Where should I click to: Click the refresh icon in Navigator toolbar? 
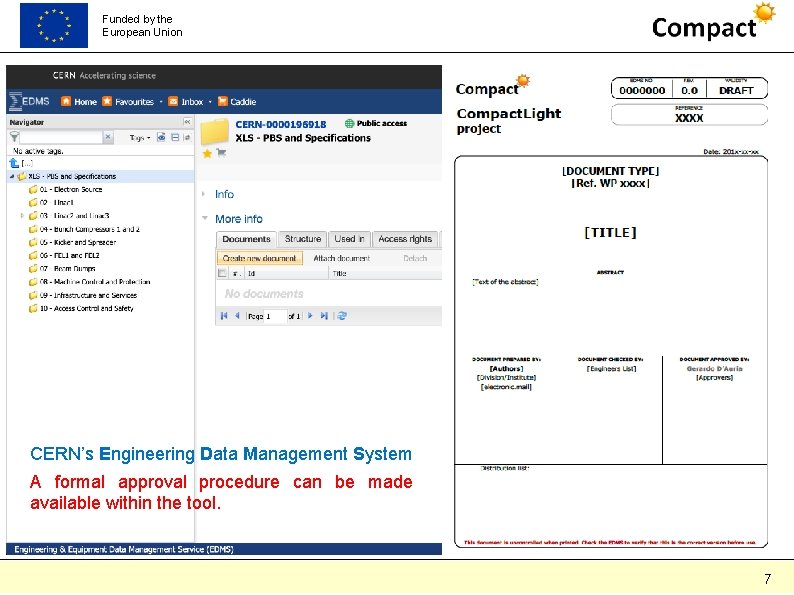coord(187,137)
